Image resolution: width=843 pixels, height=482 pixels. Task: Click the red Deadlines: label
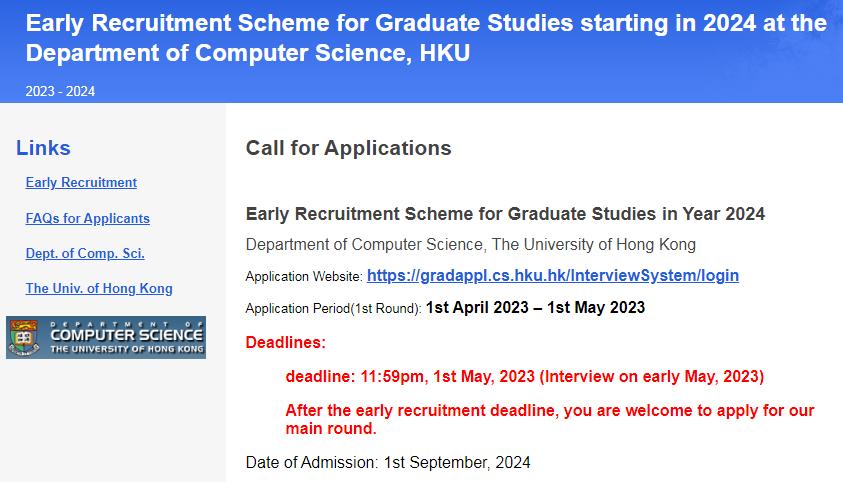285,342
